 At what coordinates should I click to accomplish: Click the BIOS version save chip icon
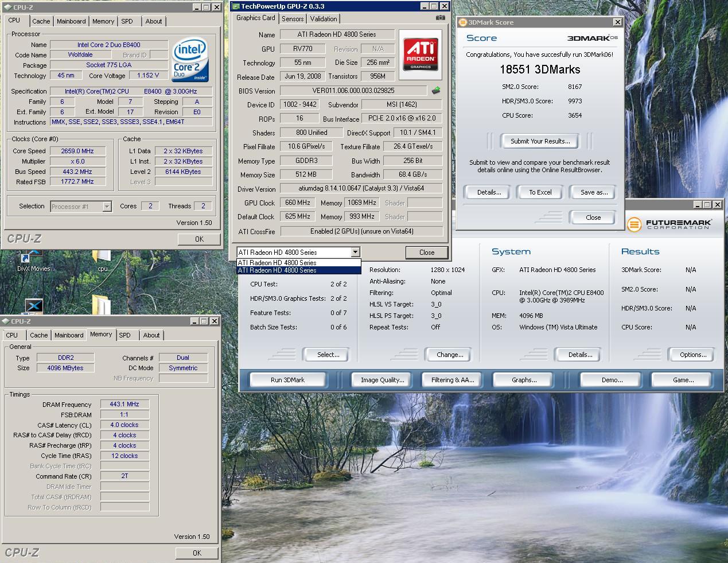[x=436, y=91]
